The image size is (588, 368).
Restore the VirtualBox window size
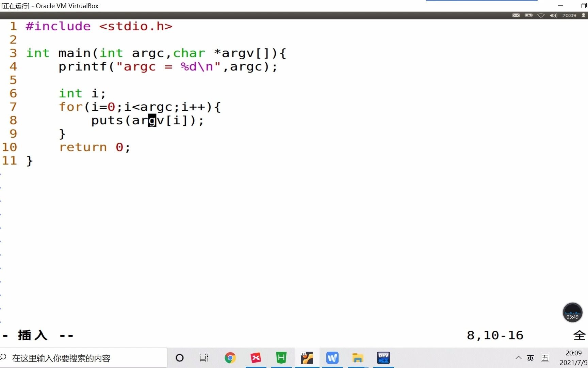[x=584, y=6]
